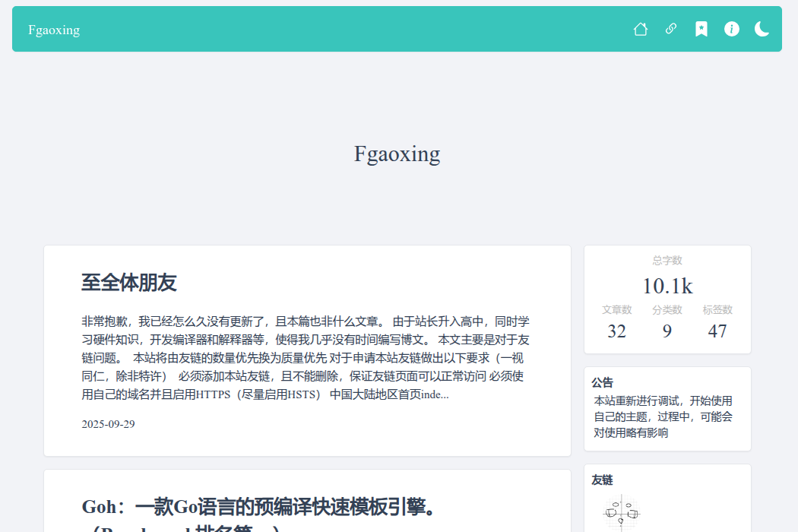
Task: Click the 公告 section heading
Action: [x=603, y=382]
